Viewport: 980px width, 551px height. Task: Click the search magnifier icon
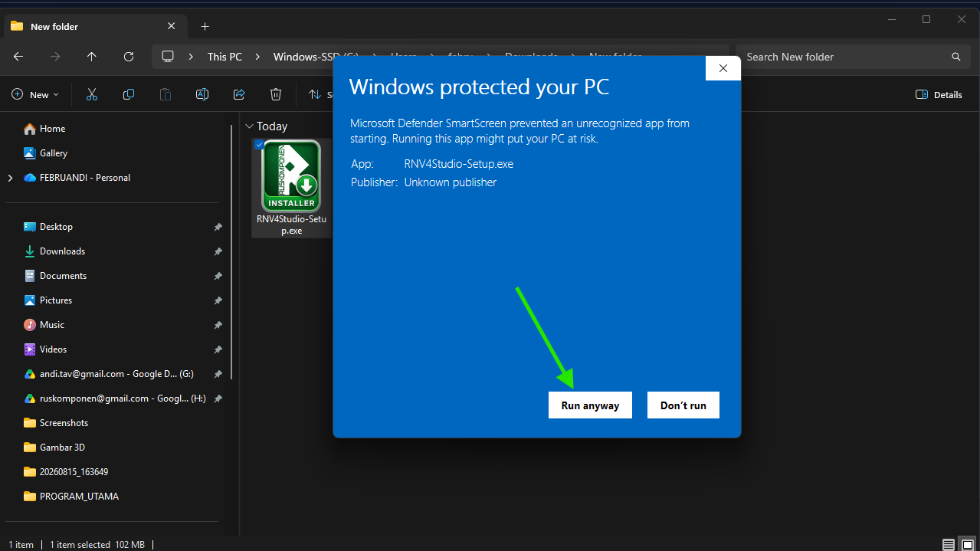pyautogui.click(x=955, y=57)
